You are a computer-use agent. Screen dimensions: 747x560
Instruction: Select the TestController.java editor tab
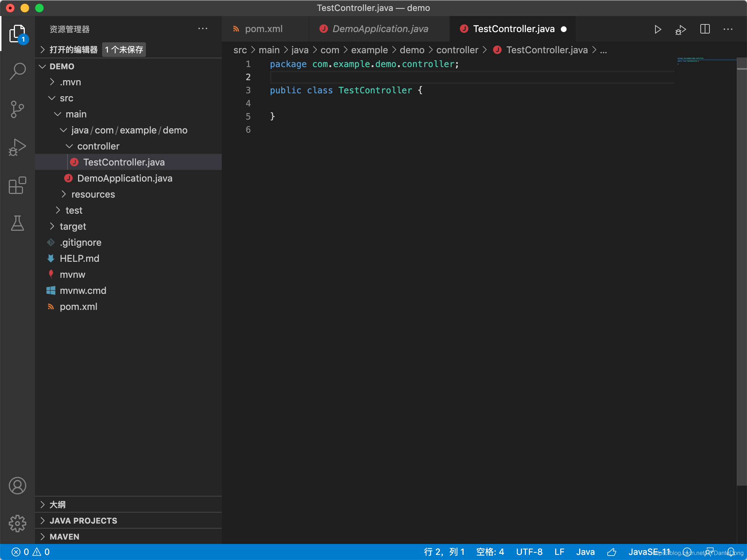(x=512, y=29)
